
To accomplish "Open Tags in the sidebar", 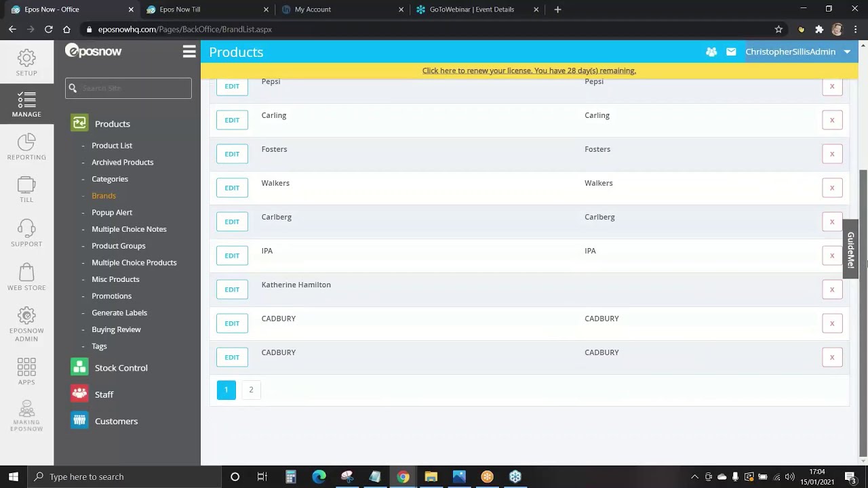I will point(99,346).
